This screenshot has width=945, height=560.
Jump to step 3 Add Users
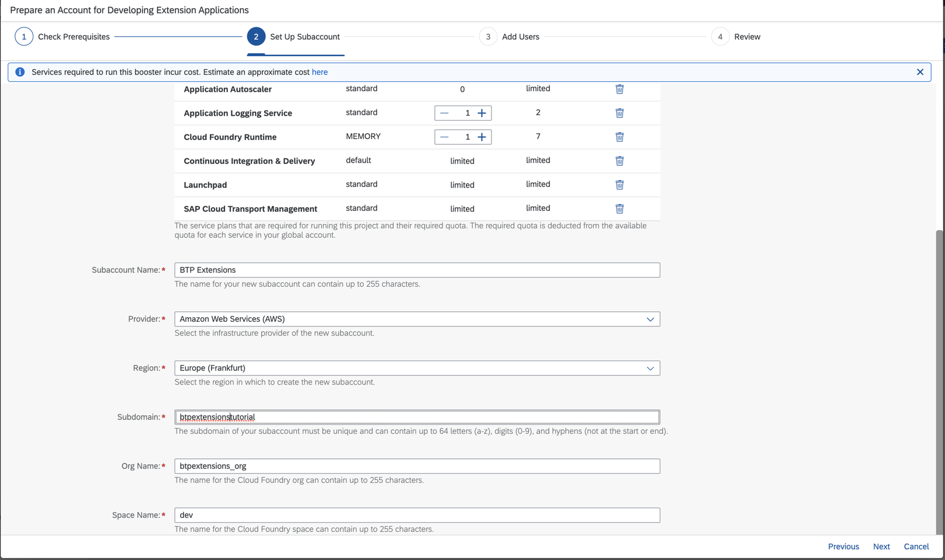[510, 37]
